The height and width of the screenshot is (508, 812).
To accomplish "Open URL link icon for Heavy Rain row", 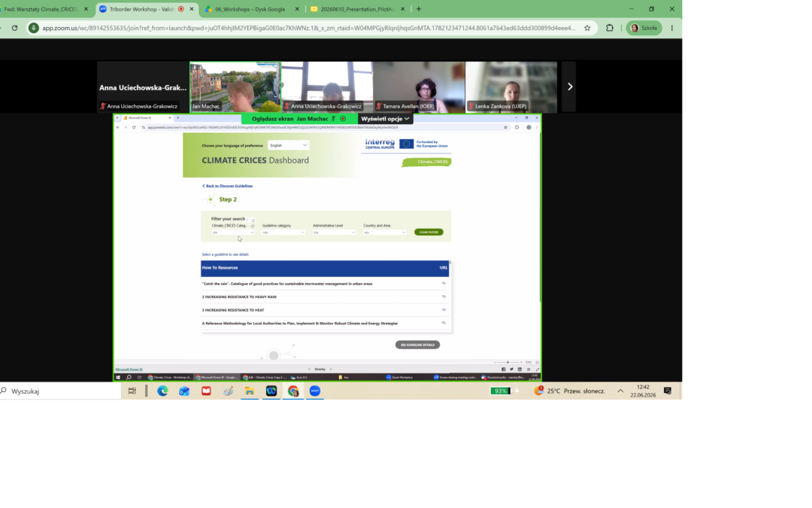I will point(444,297).
